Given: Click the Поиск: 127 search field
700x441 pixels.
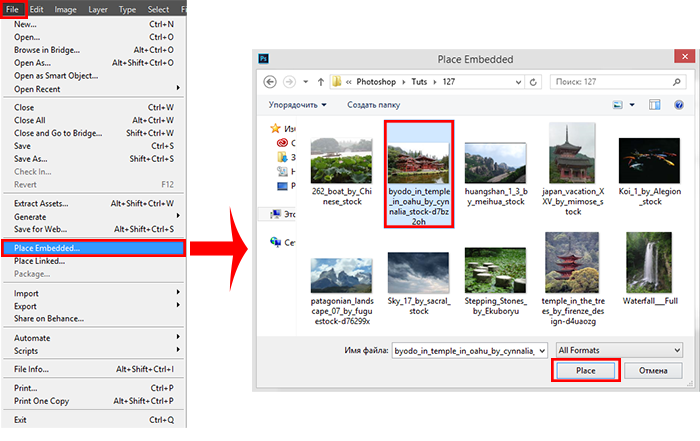Looking at the screenshot, I should pyautogui.click(x=618, y=82).
